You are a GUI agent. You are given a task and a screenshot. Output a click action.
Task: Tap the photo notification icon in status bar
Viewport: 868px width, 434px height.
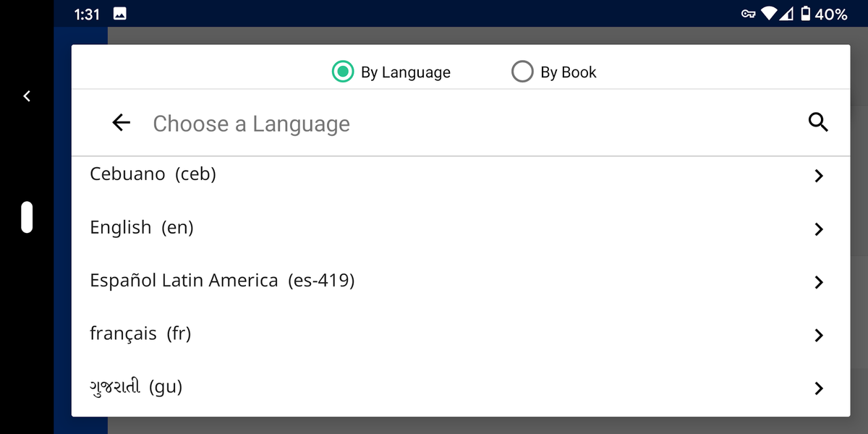click(120, 14)
